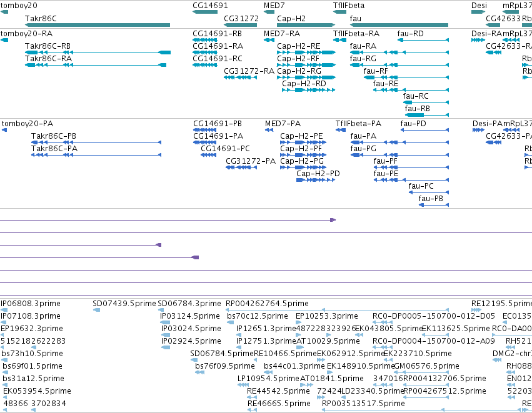Click protein fau-PB
Viewport: 532px width, 413px height.
434,205
